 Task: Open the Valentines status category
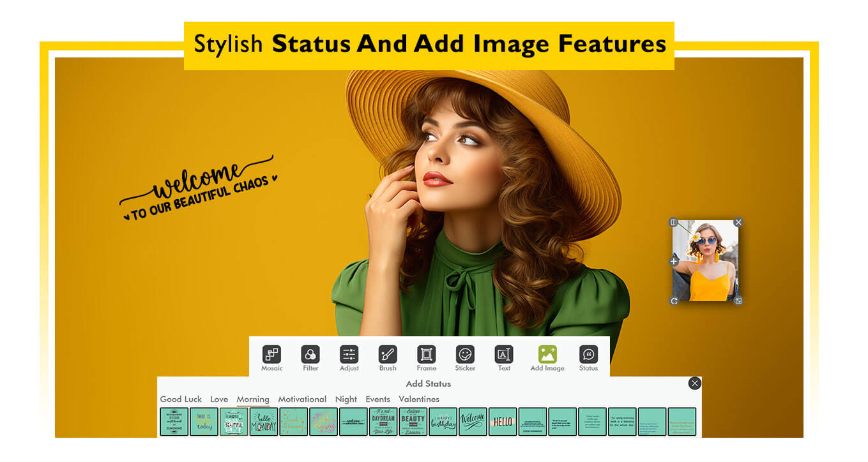point(419,399)
